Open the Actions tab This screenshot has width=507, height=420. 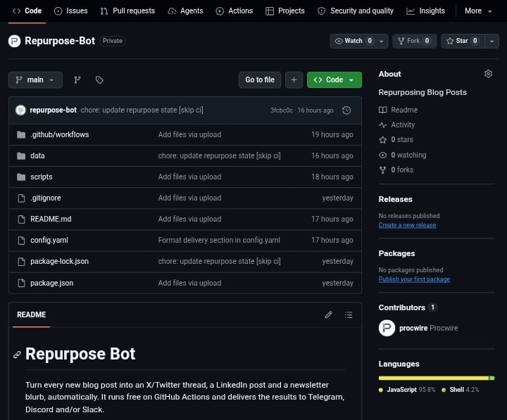point(234,11)
